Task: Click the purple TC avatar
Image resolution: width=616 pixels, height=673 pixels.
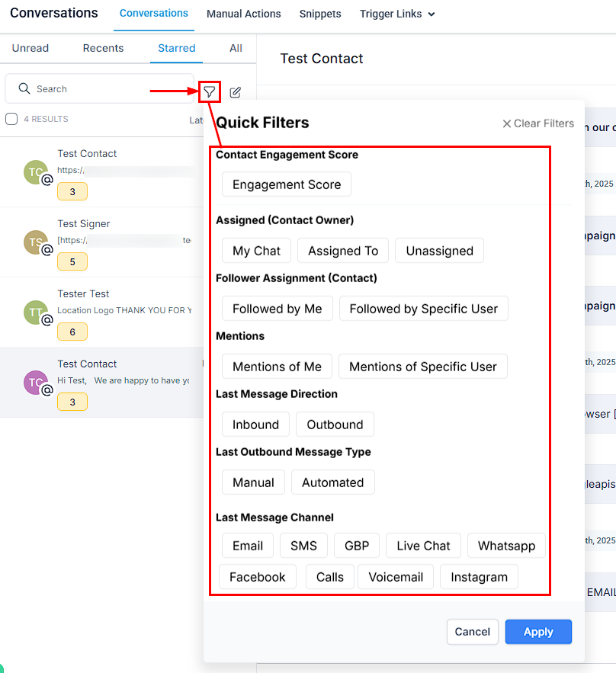Action: point(36,383)
